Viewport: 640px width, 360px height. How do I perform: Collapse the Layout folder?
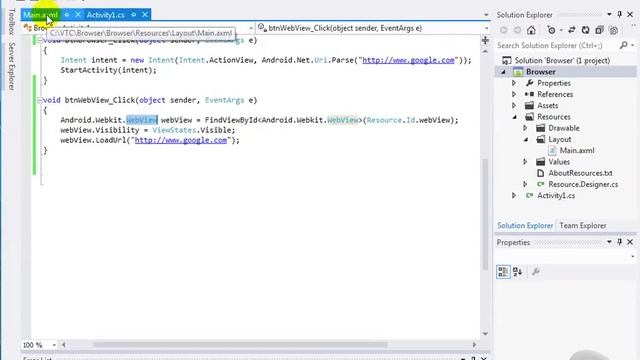click(526, 139)
